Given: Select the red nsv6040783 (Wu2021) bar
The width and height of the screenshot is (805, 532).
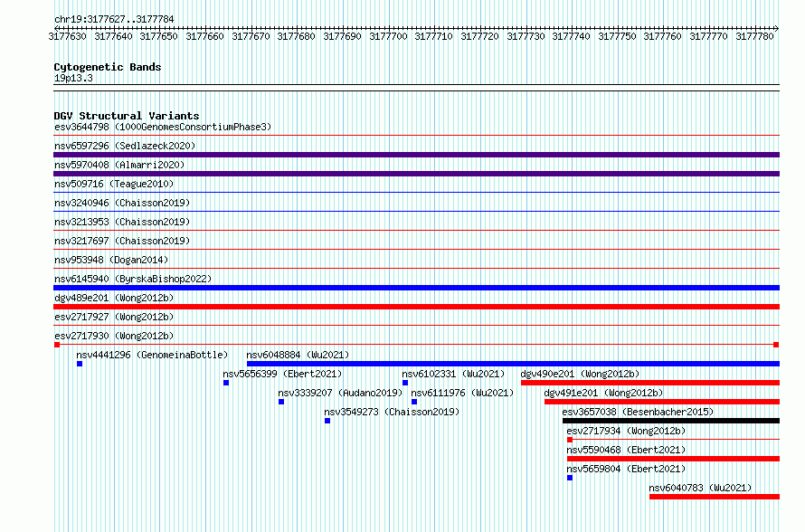Looking at the screenshot, I should pos(714,497).
